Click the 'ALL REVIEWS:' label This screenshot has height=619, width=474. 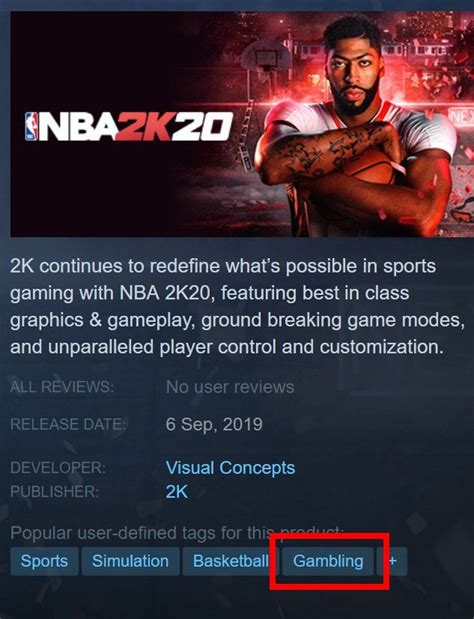point(62,387)
